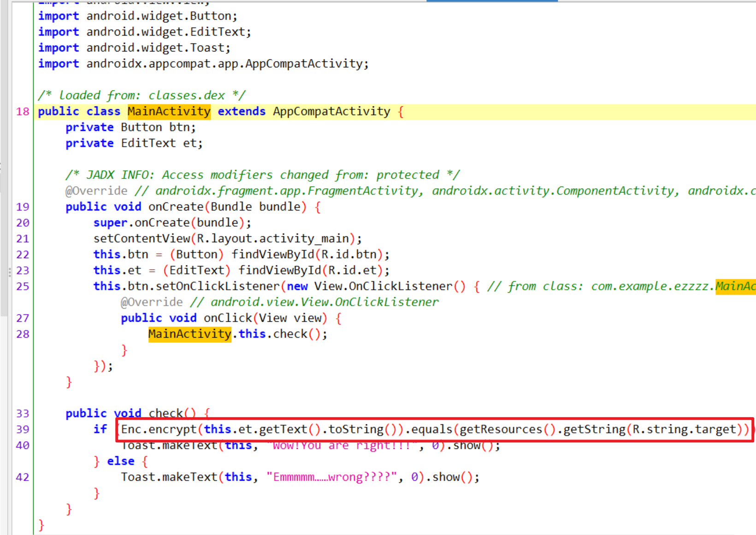The image size is (756, 535).
Task: Click the dotted splitter handle on left edge
Action: pyautogui.click(x=10, y=272)
